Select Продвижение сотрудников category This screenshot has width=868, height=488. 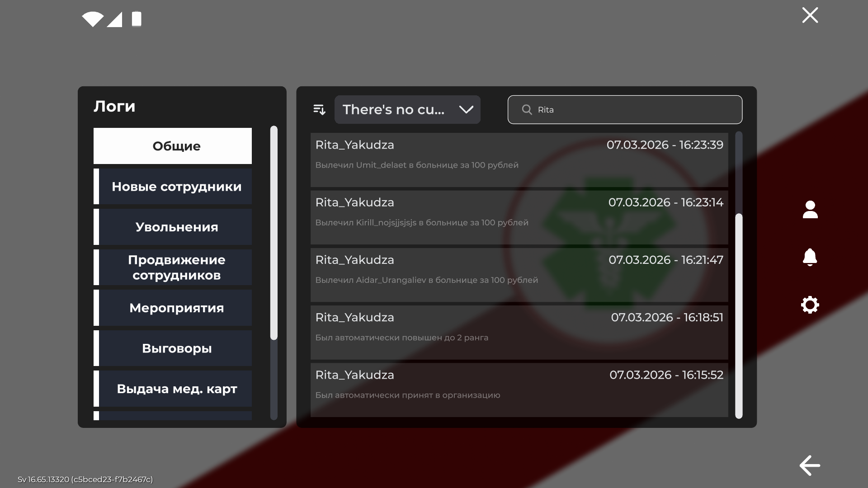[x=173, y=267]
